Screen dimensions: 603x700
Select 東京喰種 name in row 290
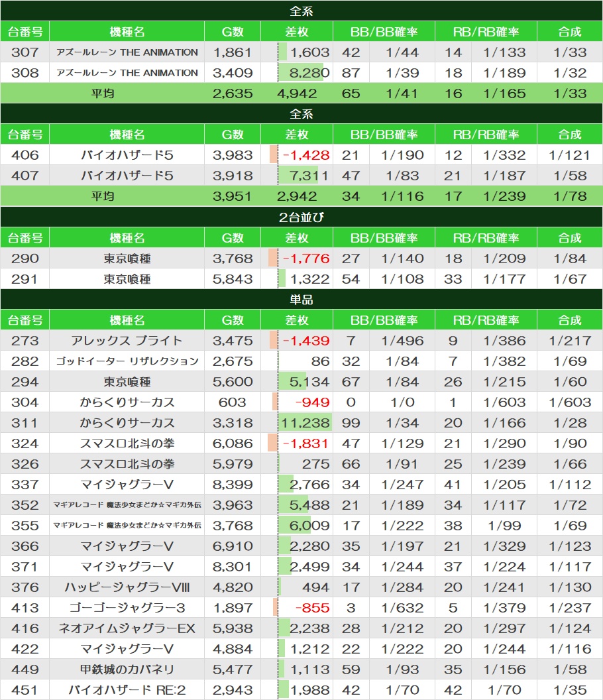point(127,259)
